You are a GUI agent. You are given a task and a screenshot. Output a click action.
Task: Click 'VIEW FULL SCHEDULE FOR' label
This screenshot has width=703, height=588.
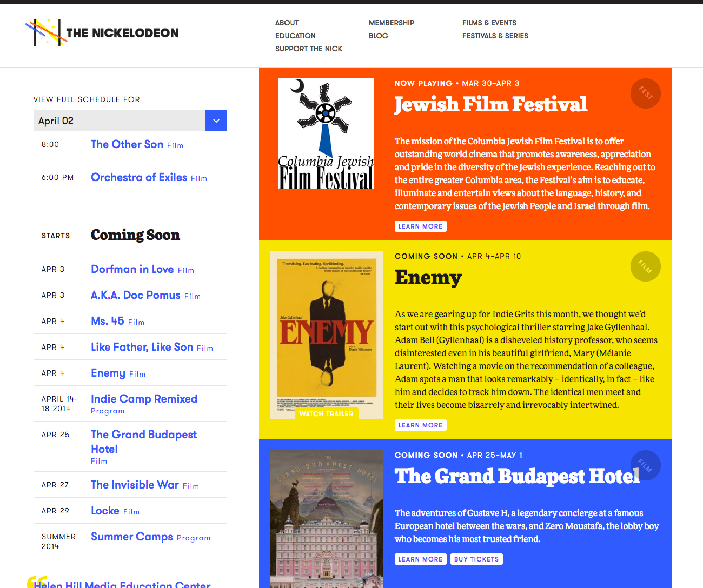point(87,99)
